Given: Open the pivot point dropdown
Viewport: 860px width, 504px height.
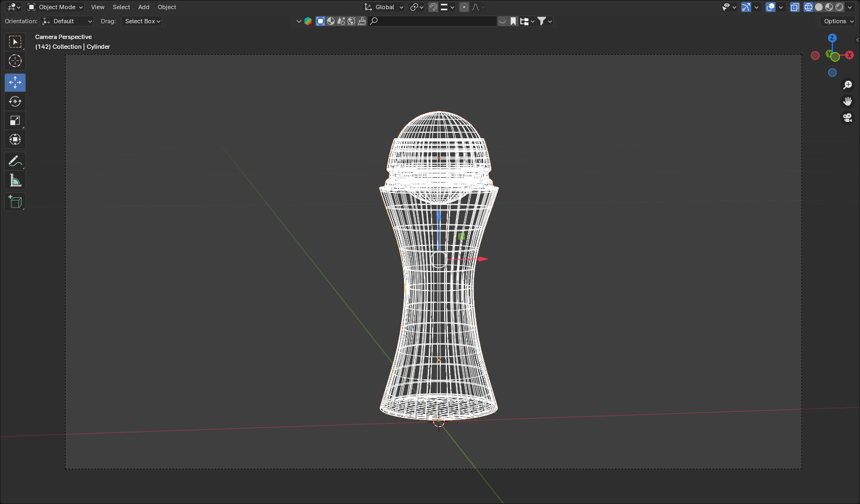Looking at the screenshot, I should 416,7.
